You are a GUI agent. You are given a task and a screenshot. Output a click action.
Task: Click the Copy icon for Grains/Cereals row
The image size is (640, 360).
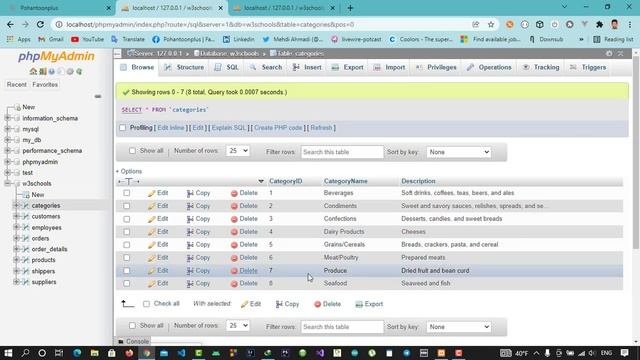tap(190, 245)
